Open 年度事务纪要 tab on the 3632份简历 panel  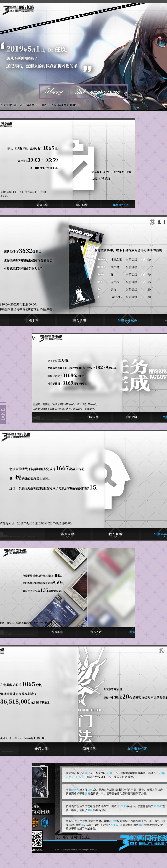(128, 320)
